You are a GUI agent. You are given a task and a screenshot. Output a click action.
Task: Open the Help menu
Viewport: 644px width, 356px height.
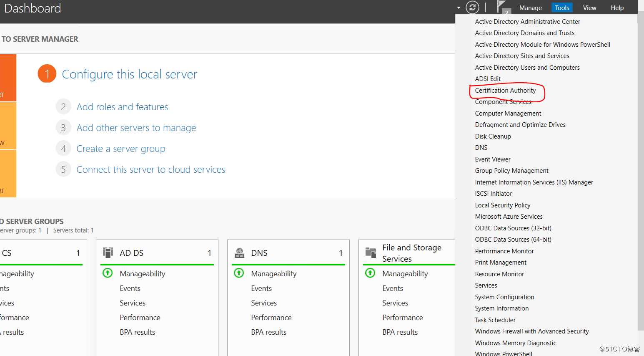tap(617, 8)
